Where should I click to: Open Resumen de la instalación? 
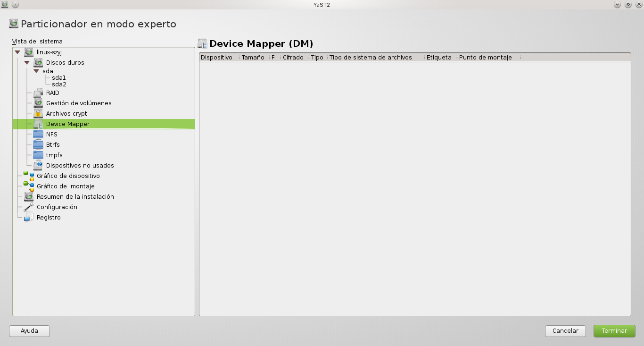(x=75, y=196)
